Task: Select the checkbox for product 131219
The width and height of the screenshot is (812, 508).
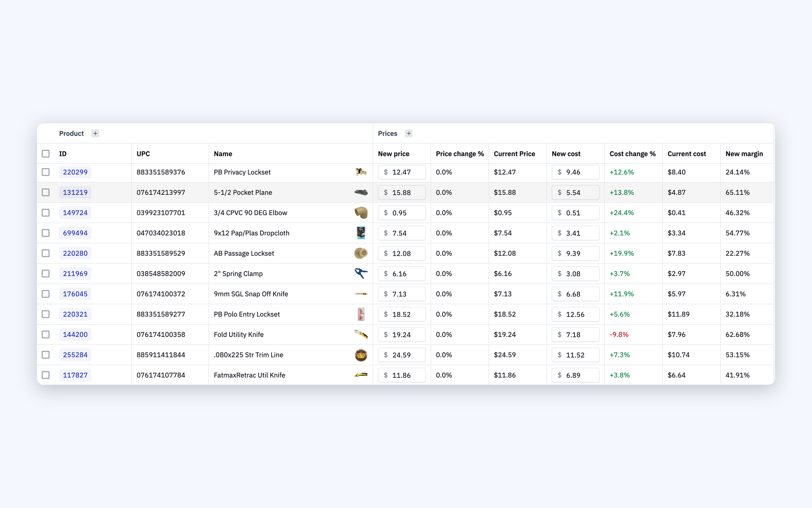Action: 46,192
